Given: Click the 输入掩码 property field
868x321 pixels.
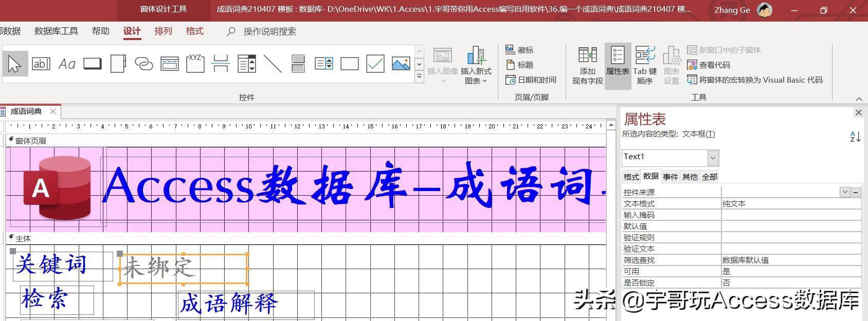Looking at the screenshot, I should pyautogui.click(x=791, y=215).
